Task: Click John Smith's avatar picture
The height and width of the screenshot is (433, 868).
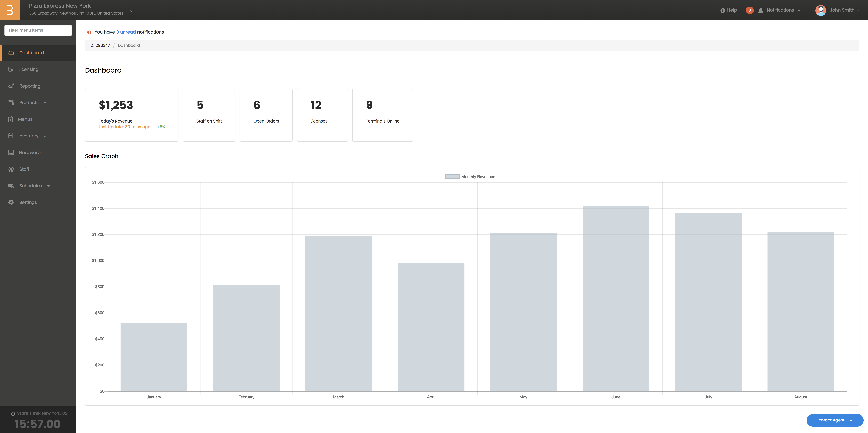Action: (821, 10)
